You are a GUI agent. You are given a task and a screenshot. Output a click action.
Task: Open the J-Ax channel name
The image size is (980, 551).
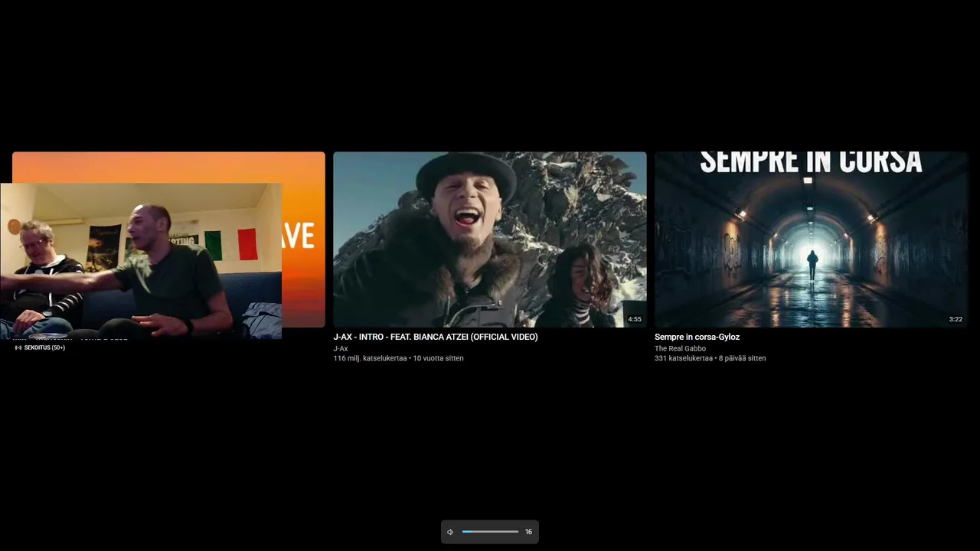(x=341, y=348)
